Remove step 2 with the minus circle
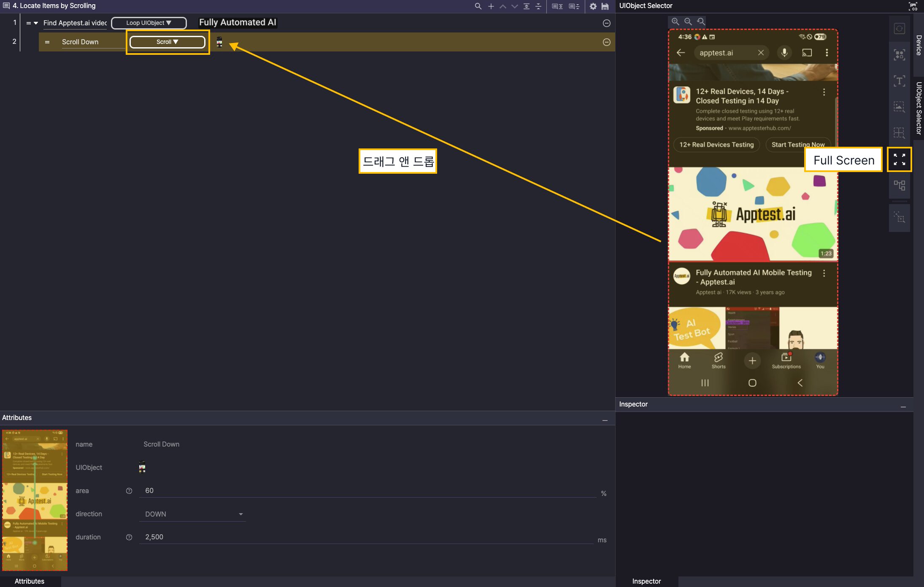 tap(606, 42)
